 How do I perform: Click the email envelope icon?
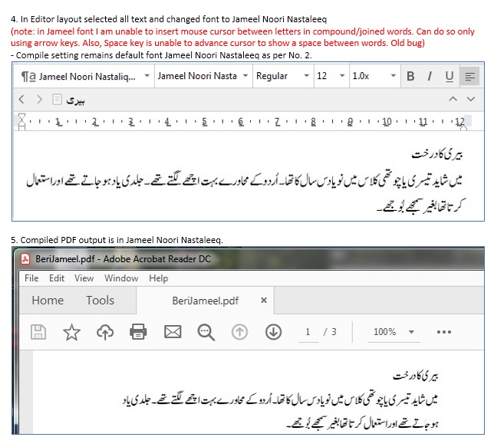[x=173, y=332]
